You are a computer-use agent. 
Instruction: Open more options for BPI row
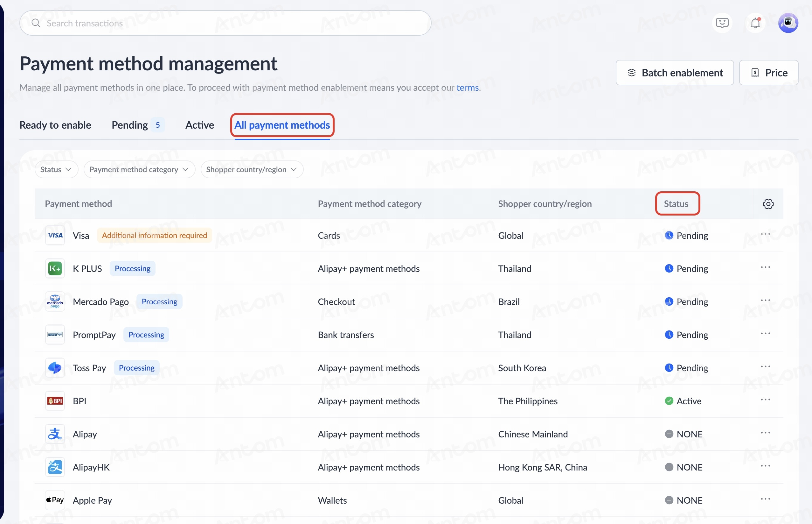tap(766, 400)
